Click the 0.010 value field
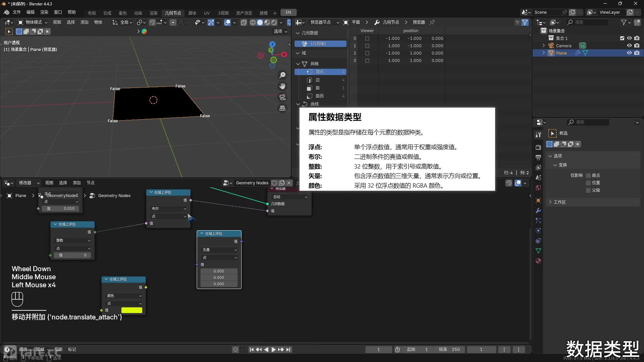Viewport: 644px width, 362px height. (x=61, y=208)
